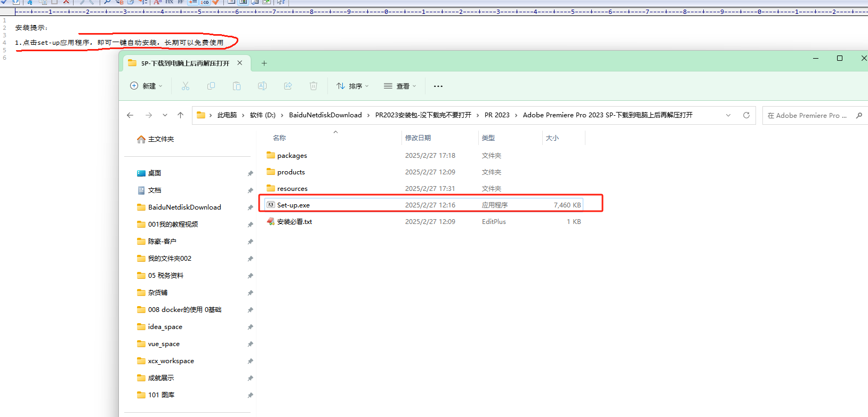868x417 pixels.
Task: Click the pin icon beside BaiduNetdiskDownload
Action: point(250,207)
